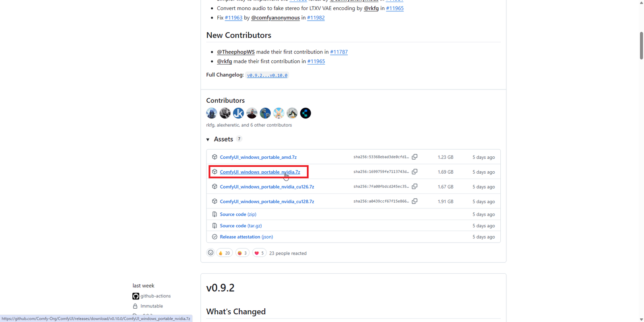
Task: Click the scrollbar down arrow
Action: [641, 319]
